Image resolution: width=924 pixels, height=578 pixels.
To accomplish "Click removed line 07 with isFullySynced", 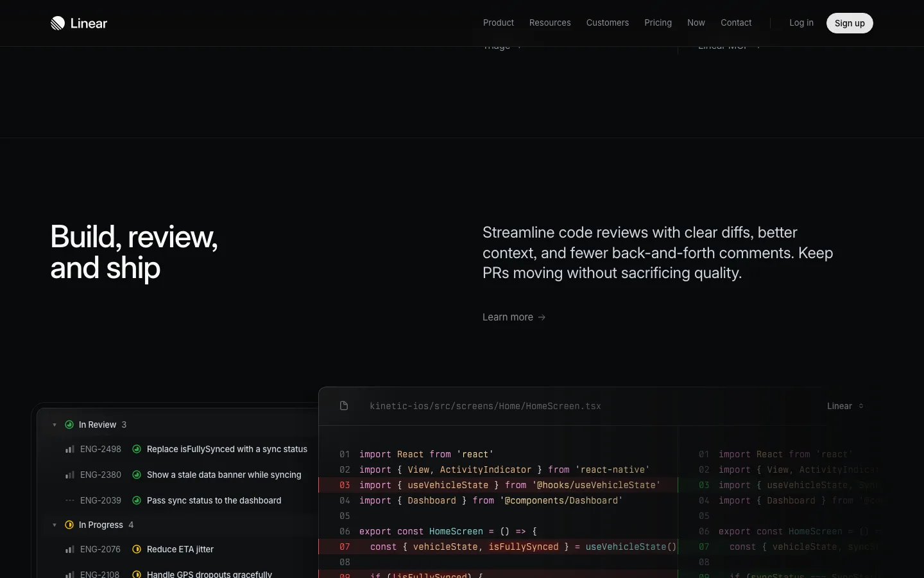I will [x=499, y=547].
